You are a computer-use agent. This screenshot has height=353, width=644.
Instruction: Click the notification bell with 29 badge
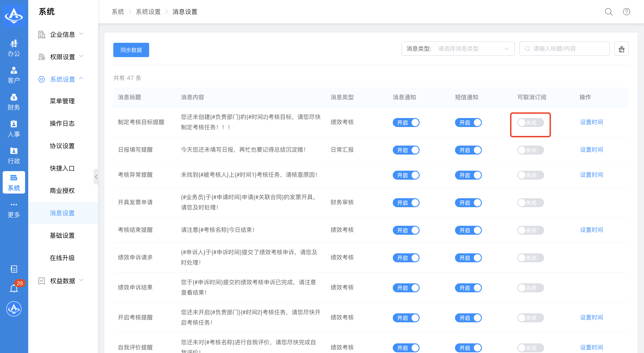[x=14, y=288]
